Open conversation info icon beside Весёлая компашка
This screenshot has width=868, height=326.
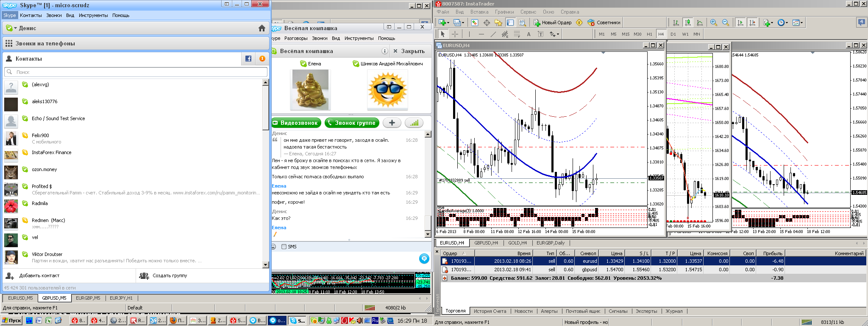pyautogui.click(x=384, y=51)
